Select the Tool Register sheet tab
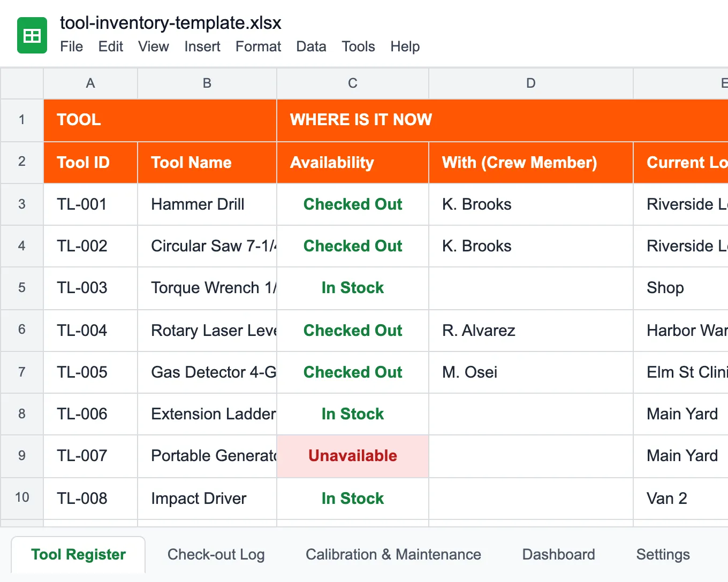Viewport: 728px width, 582px height. coord(78,554)
